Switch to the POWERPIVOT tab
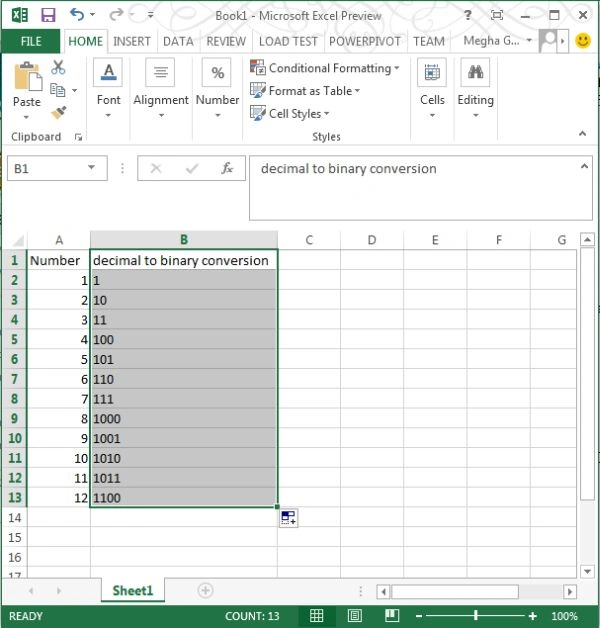Image resolution: width=600 pixels, height=628 pixels. pyautogui.click(x=364, y=41)
